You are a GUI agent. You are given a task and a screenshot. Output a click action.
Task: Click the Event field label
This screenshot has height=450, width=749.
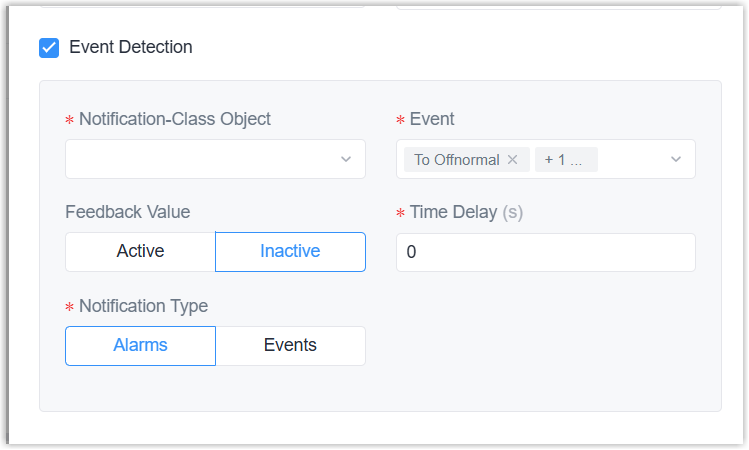(432, 119)
